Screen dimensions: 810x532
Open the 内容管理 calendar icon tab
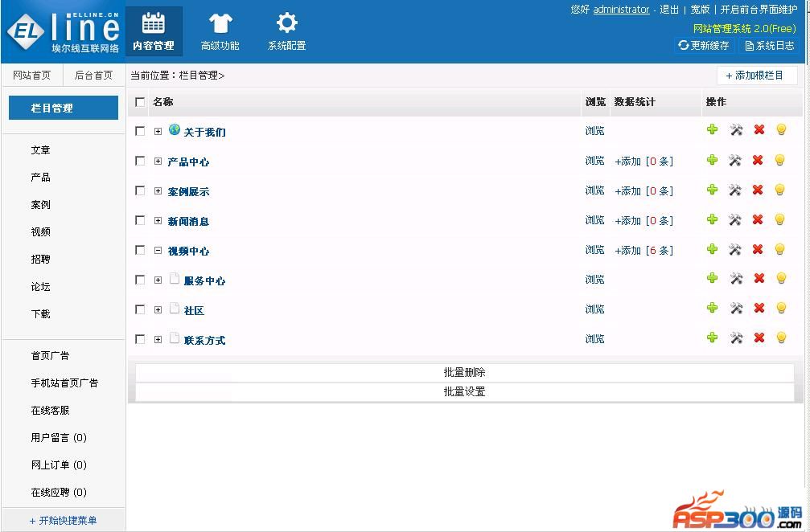pos(154,31)
